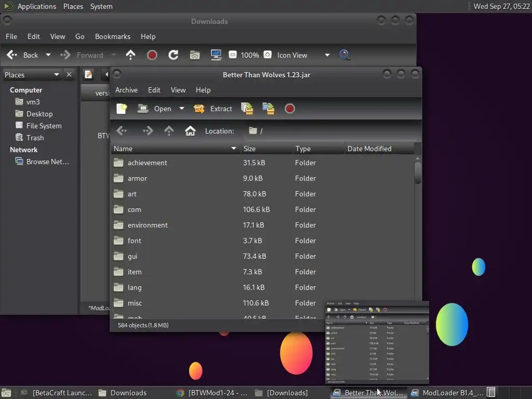This screenshot has width=532, height=399.
Task: Select the lang folder row
Action: coord(262,288)
